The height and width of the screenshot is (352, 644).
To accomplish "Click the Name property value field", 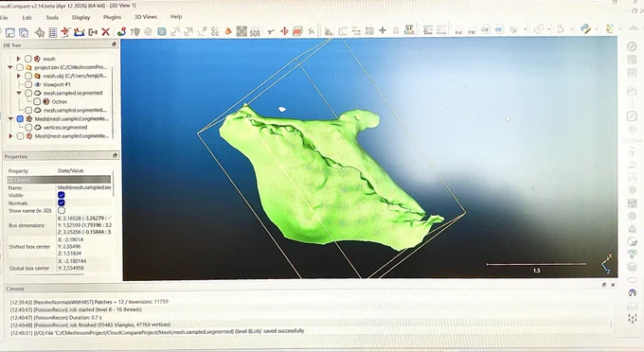I will click(x=83, y=187).
